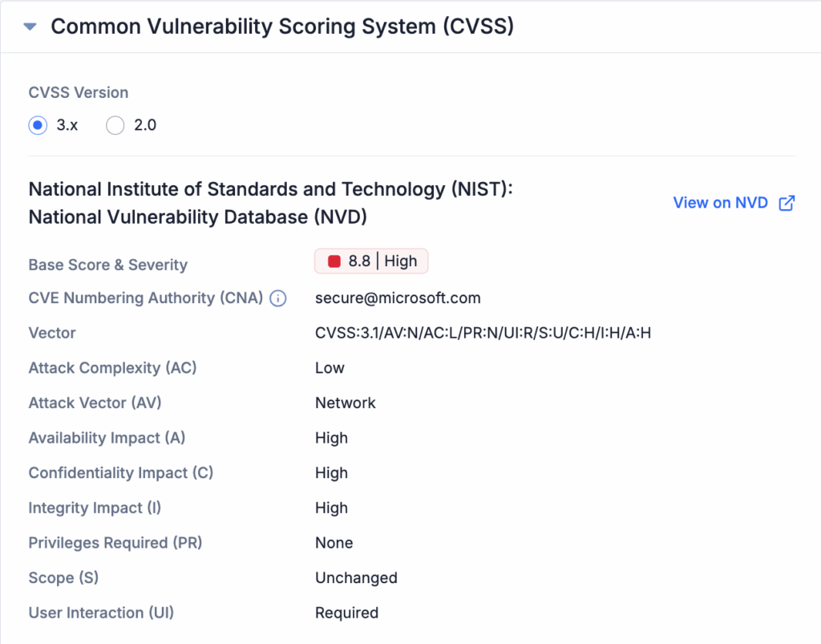Click the Attack Complexity (AC) label

[112, 368]
